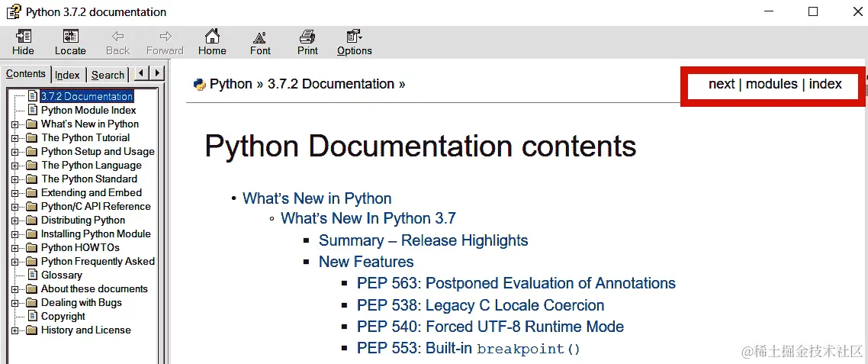Viewport: 868px width, 364px height.
Task: Expand Python Frequently Asked node
Action: click(15, 262)
